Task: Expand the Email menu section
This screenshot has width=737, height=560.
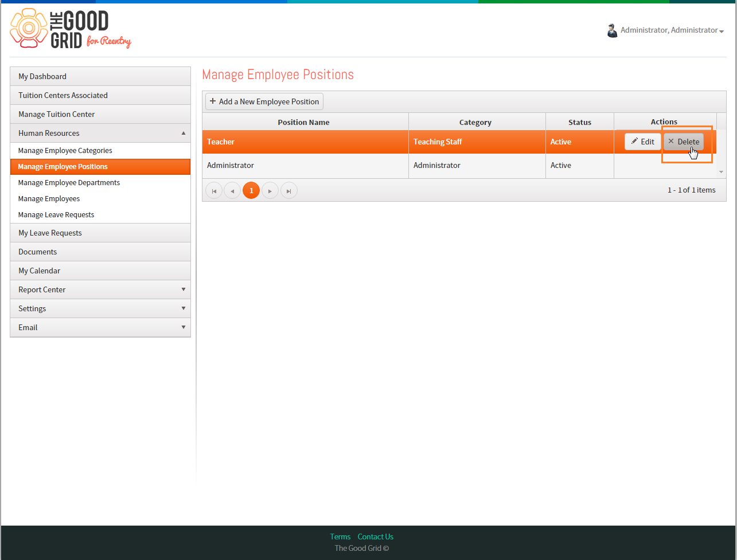Action: (100, 327)
